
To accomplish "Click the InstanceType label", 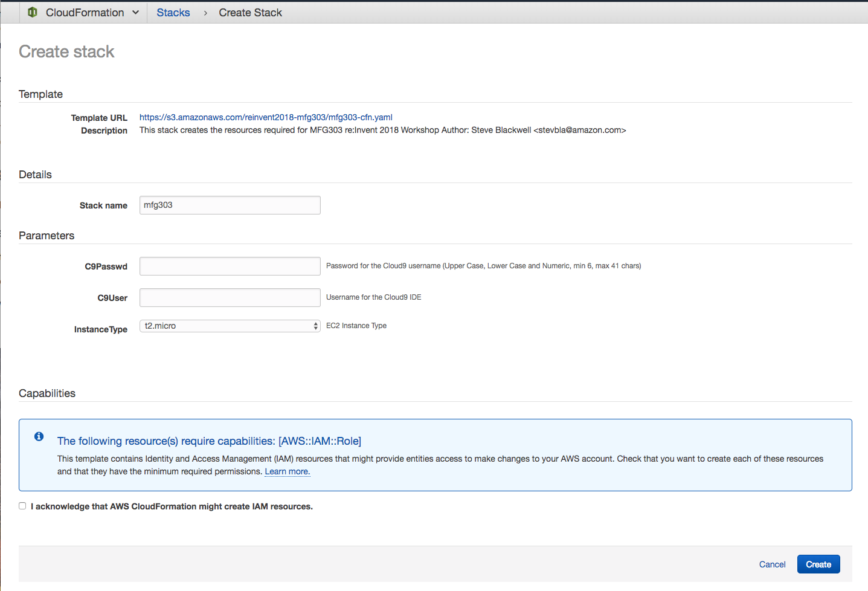I will click(100, 329).
